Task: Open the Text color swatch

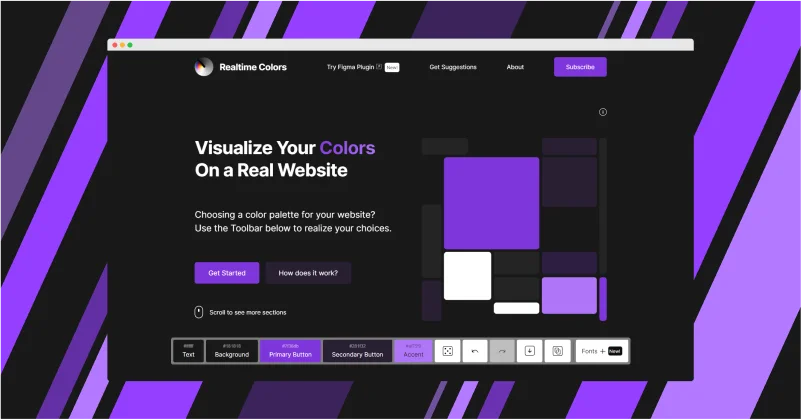Action: (x=189, y=351)
